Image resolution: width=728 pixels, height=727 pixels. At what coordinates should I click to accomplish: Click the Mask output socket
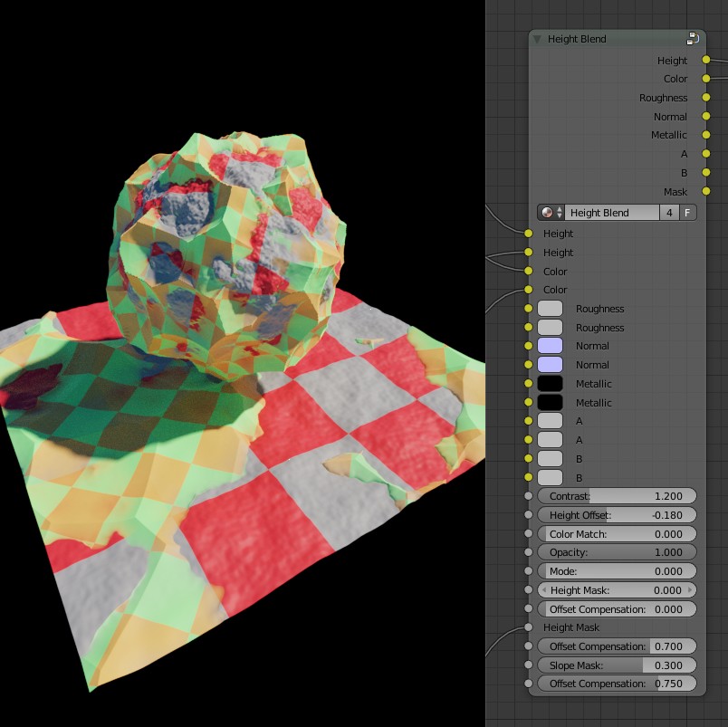coord(708,192)
